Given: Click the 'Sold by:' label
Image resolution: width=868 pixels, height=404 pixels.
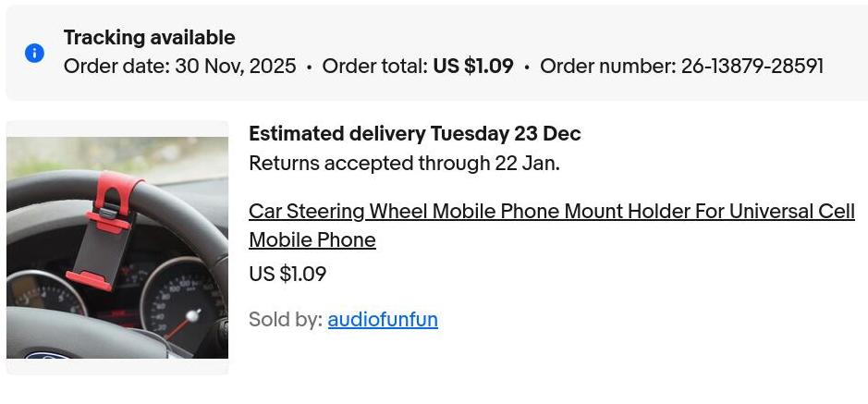Looking at the screenshot, I should 285,320.
